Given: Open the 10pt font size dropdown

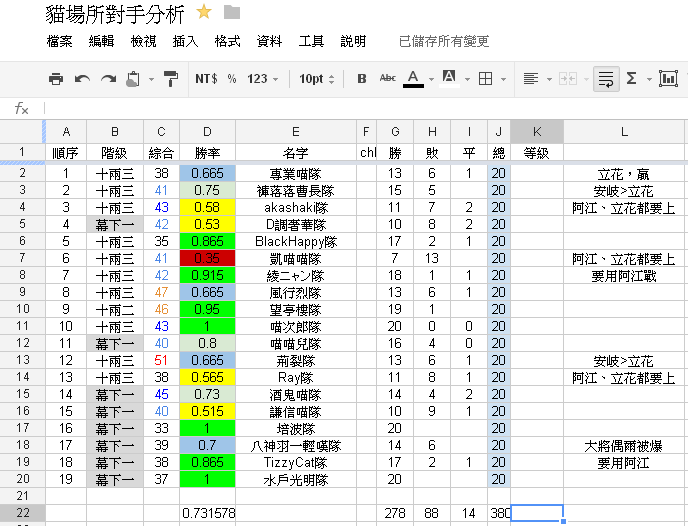Looking at the screenshot, I should (317, 79).
